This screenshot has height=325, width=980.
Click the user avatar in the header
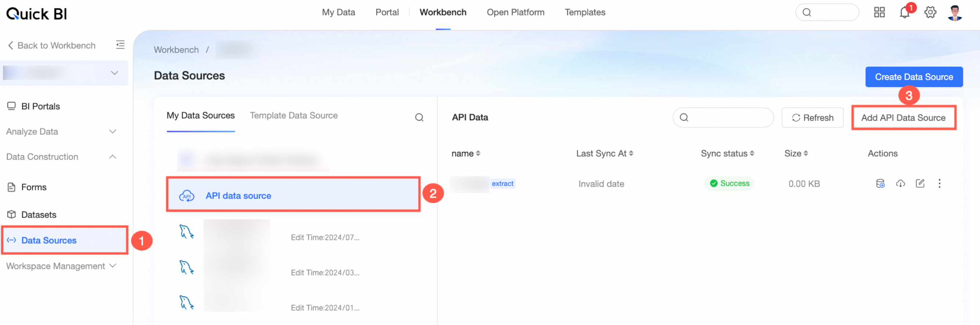pyautogui.click(x=955, y=12)
